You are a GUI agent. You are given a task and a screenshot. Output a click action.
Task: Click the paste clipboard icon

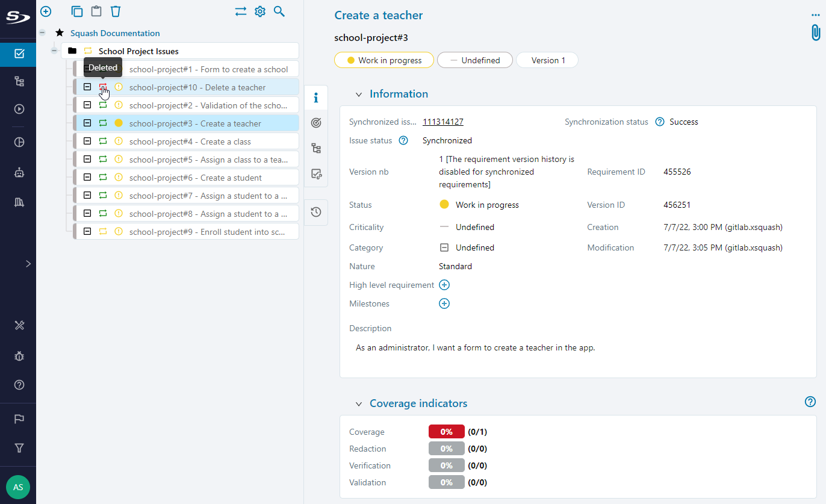(96, 11)
